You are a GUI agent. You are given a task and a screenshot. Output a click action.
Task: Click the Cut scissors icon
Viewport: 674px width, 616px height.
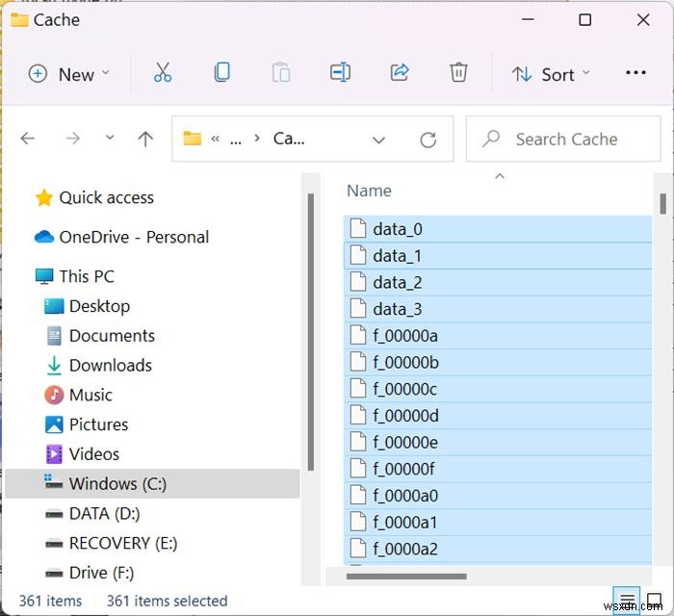point(163,72)
